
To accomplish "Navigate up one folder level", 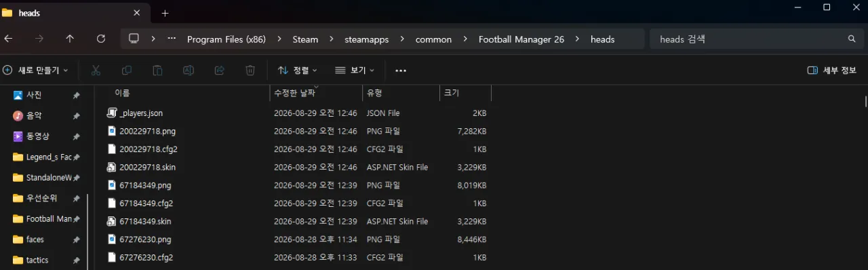I will [70, 39].
